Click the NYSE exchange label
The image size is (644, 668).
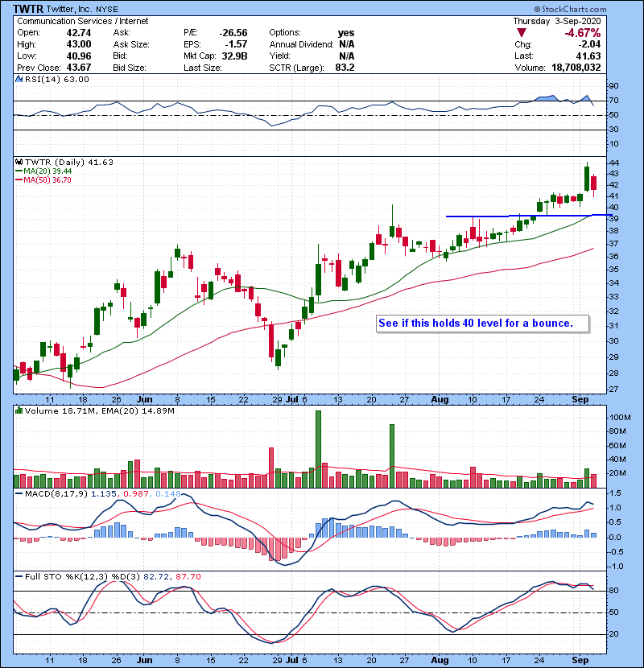[x=107, y=9]
